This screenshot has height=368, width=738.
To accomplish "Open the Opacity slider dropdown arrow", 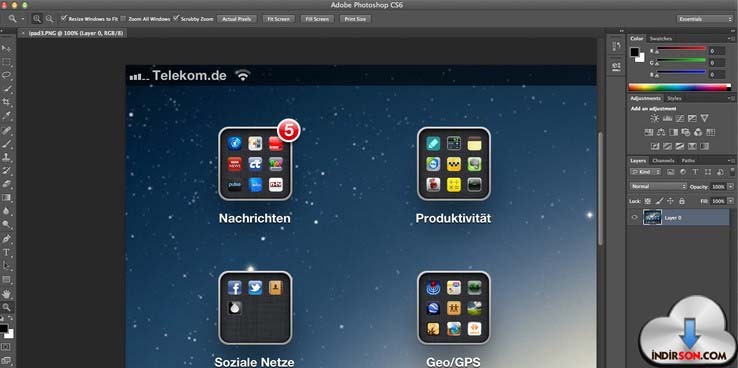I will click(730, 187).
